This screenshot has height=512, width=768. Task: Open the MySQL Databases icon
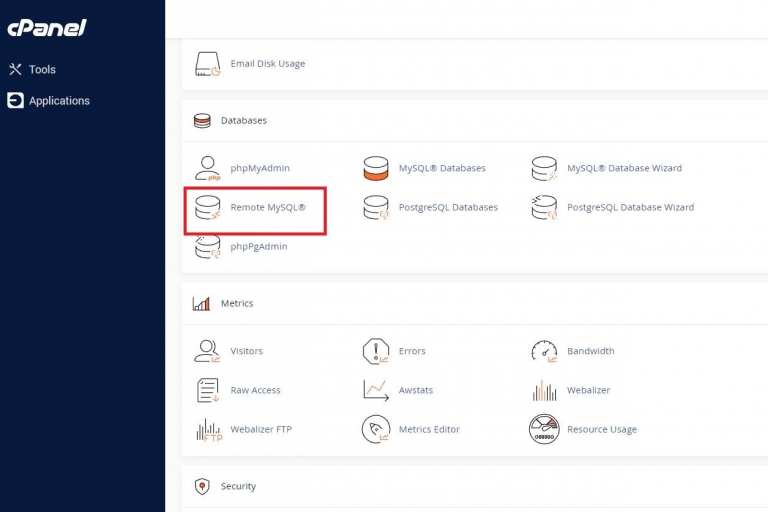(376, 169)
